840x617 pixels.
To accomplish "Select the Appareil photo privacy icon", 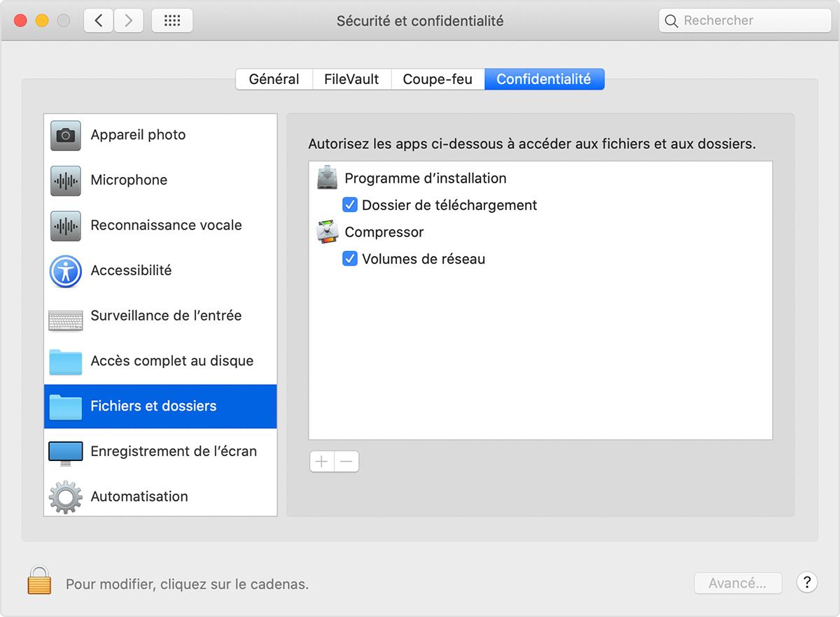I will (65, 135).
